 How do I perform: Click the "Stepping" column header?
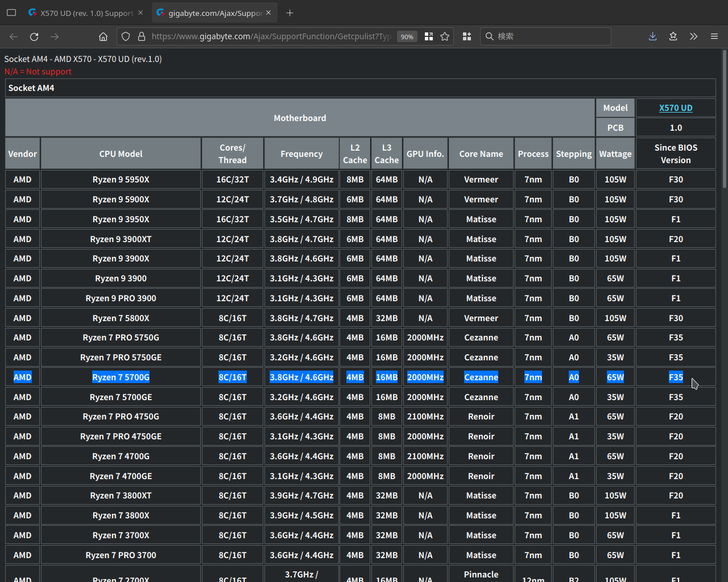click(x=574, y=153)
